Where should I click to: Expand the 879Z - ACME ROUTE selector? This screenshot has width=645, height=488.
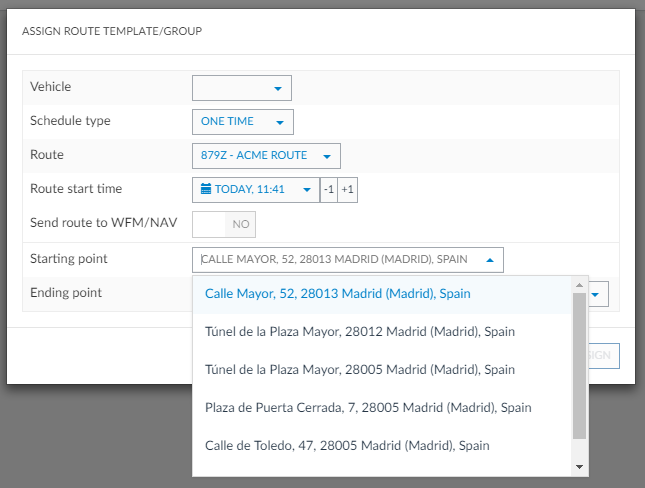[266, 156]
